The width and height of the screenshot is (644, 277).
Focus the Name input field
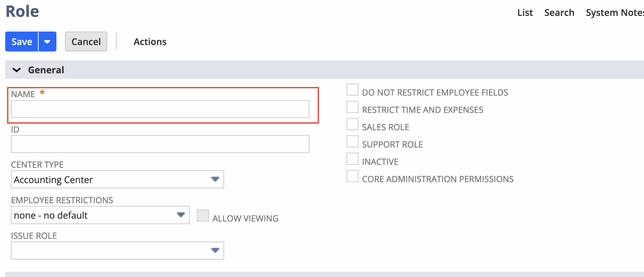tap(160, 109)
